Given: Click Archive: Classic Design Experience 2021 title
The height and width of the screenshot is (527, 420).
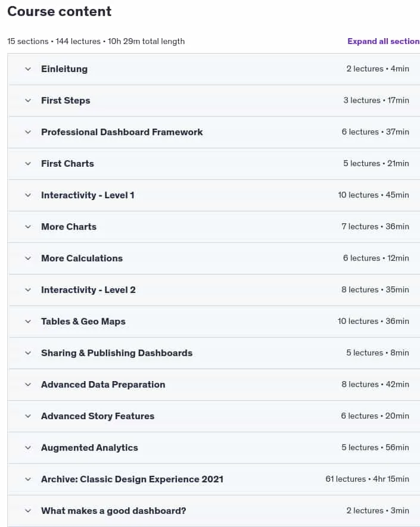Looking at the screenshot, I should 132,479.
